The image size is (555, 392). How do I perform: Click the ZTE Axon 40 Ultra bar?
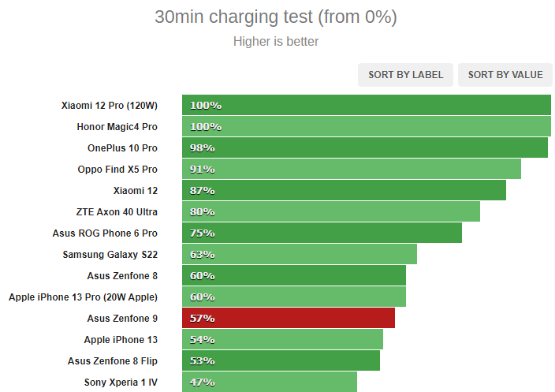[x=331, y=211]
